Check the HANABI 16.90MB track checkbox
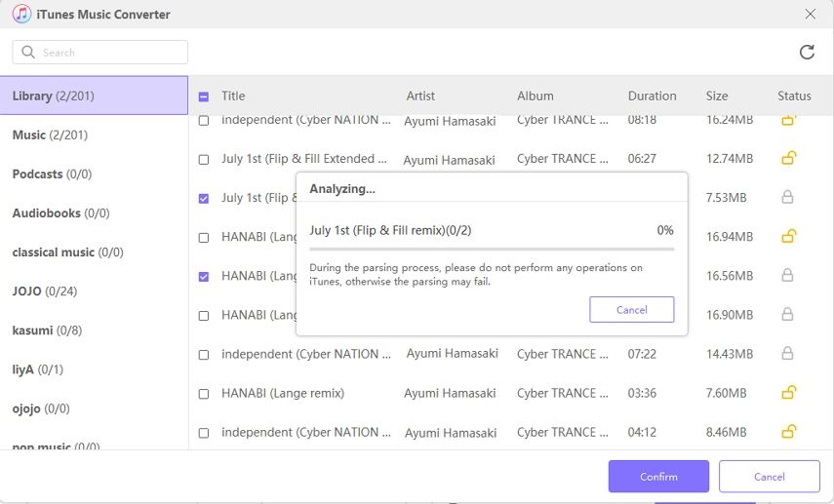Viewport: 834px width, 504px height. pos(204,316)
